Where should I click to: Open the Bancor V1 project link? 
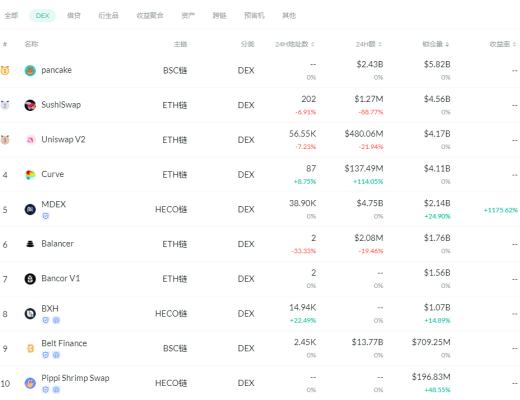61,278
